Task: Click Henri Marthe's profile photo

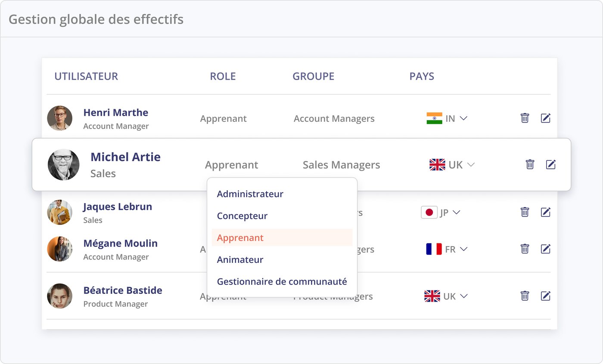Action: tap(59, 118)
